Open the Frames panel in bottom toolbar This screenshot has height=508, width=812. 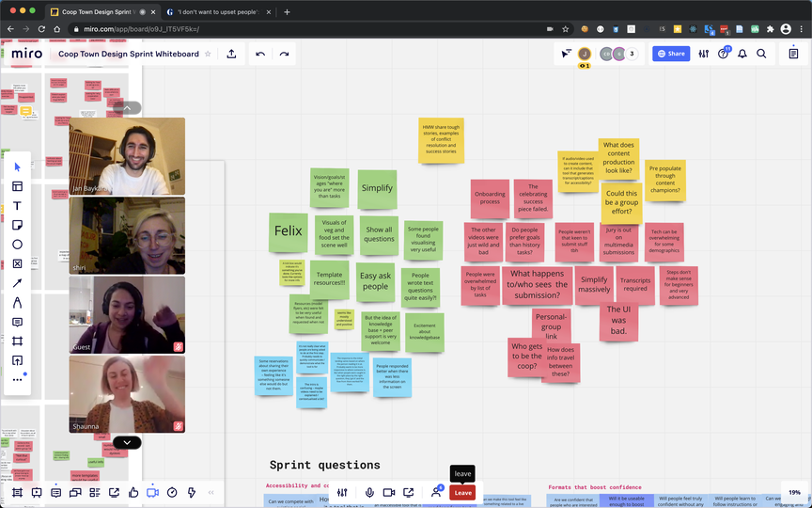tap(17, 492)
